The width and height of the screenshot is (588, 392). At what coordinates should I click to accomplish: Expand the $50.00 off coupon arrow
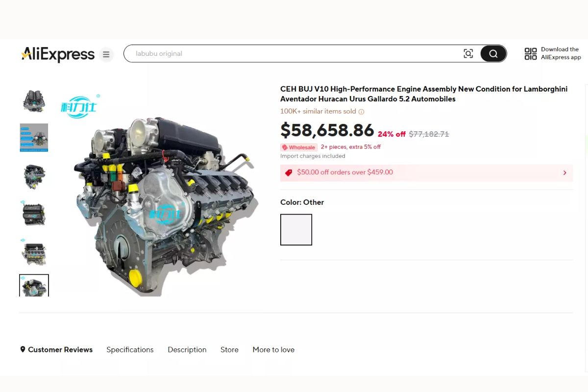click(564, 173)
